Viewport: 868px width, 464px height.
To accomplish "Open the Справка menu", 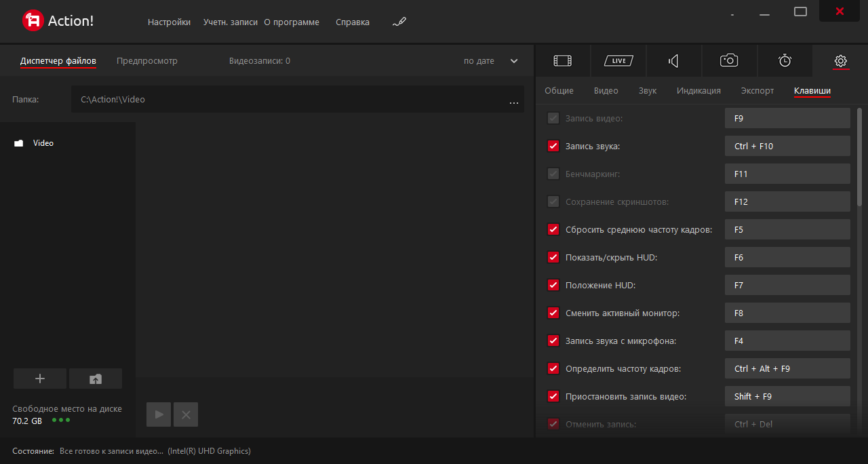I will point(353,22).
